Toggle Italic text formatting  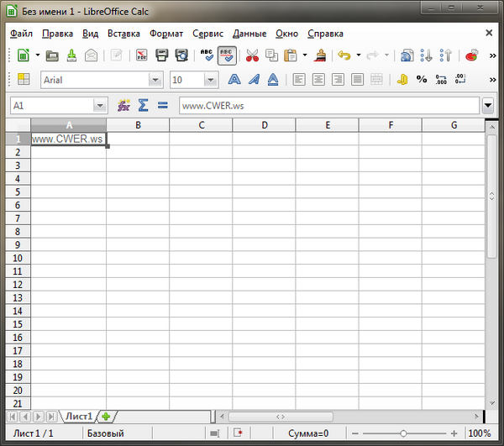pos(254,80)
